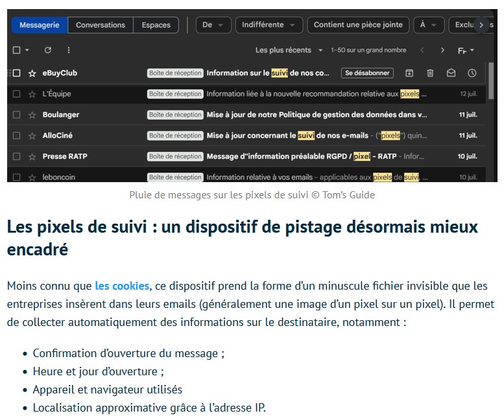Open the les cookies link
Viewport: 504px width, 420px height.
coord(122,286)
